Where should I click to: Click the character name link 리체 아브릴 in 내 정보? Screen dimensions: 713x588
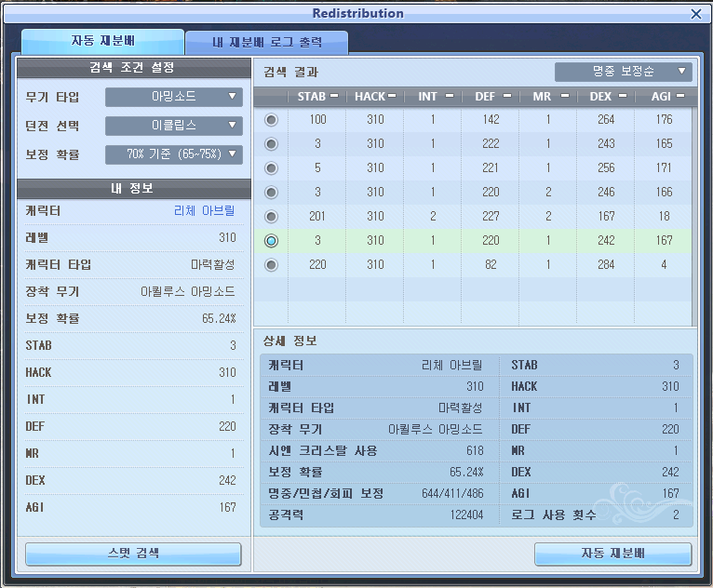[205, 211]
